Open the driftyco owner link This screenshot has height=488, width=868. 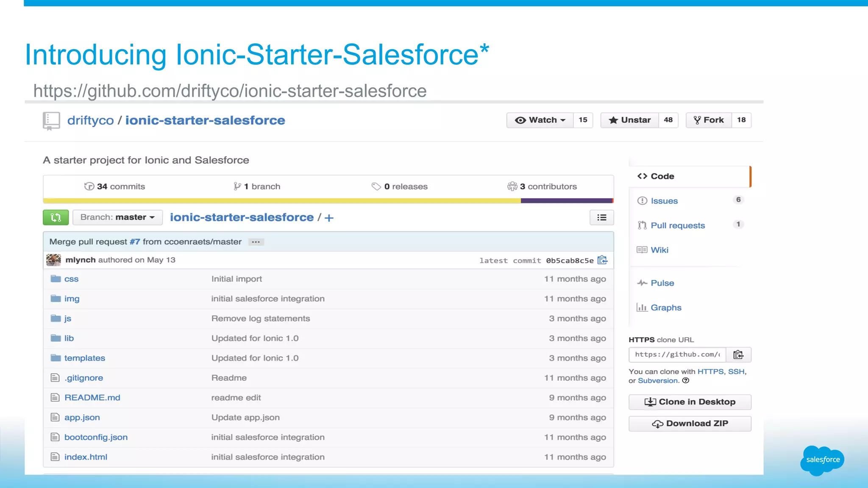tap(90, 120)
